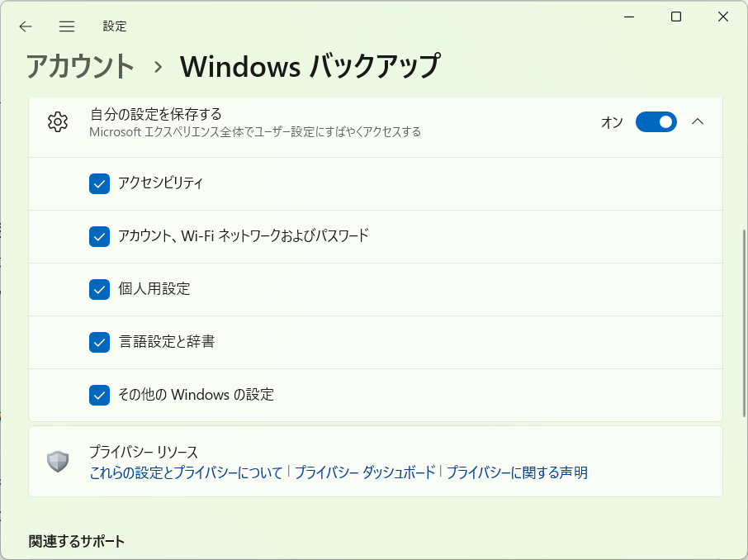Minimize the 設定 window
This screenshot has width=748, height=560.
(x=629, y=17)
